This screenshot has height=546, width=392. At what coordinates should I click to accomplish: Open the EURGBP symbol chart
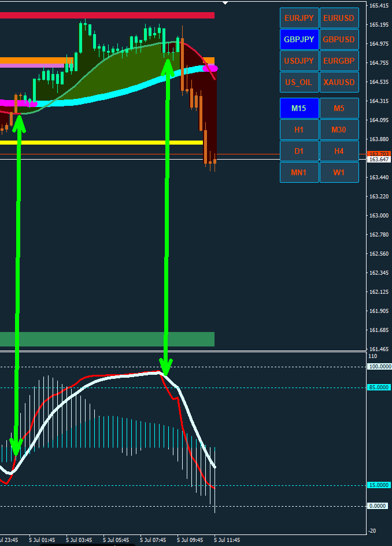(339, 61)
